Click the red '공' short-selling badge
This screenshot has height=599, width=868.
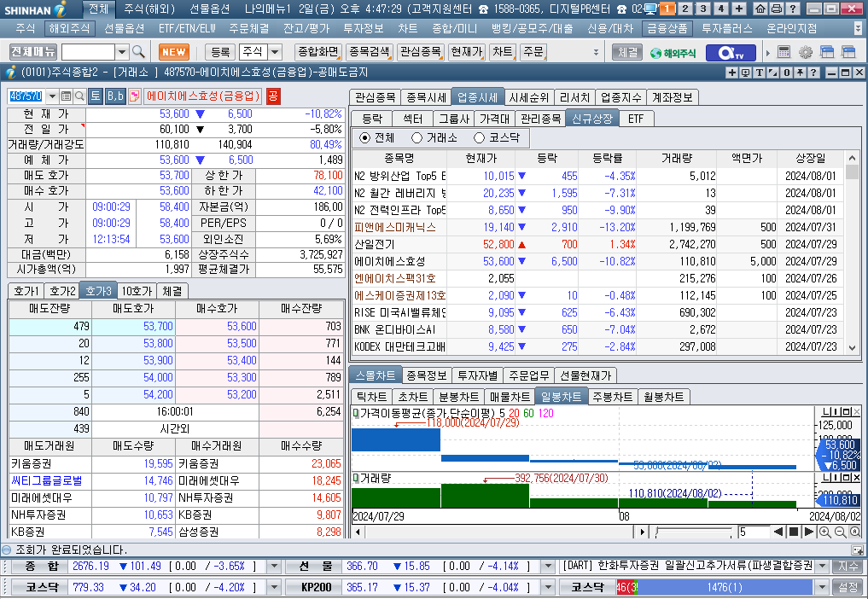273,96
